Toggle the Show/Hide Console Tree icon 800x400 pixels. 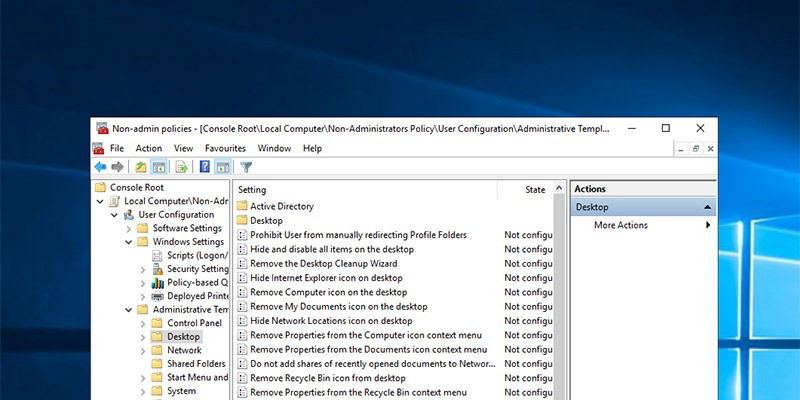click(x=159, y=167)
